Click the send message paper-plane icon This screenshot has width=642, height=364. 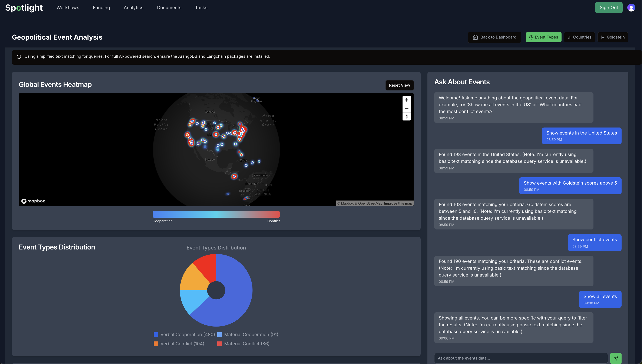click(x=616, y=358)
